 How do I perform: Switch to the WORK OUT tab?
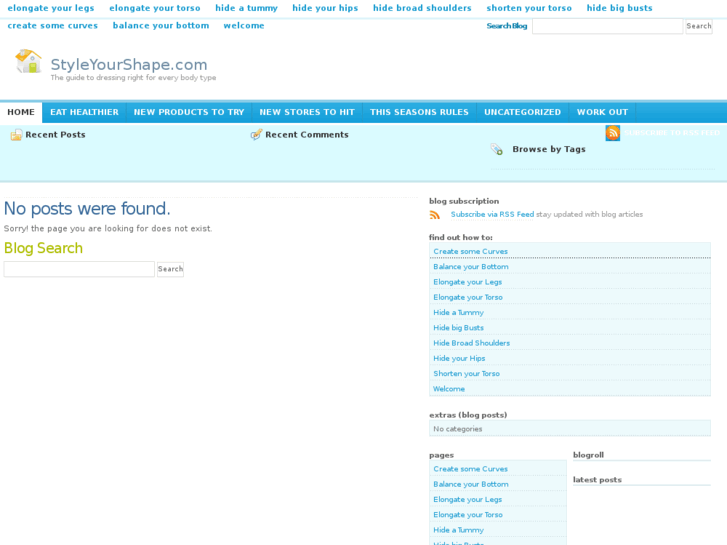602,112
